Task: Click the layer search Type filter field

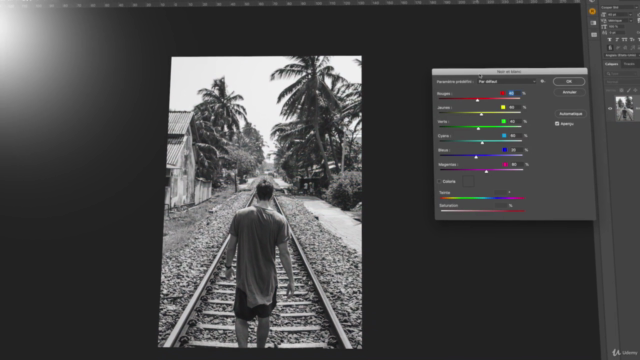Action: coord(622,74)
